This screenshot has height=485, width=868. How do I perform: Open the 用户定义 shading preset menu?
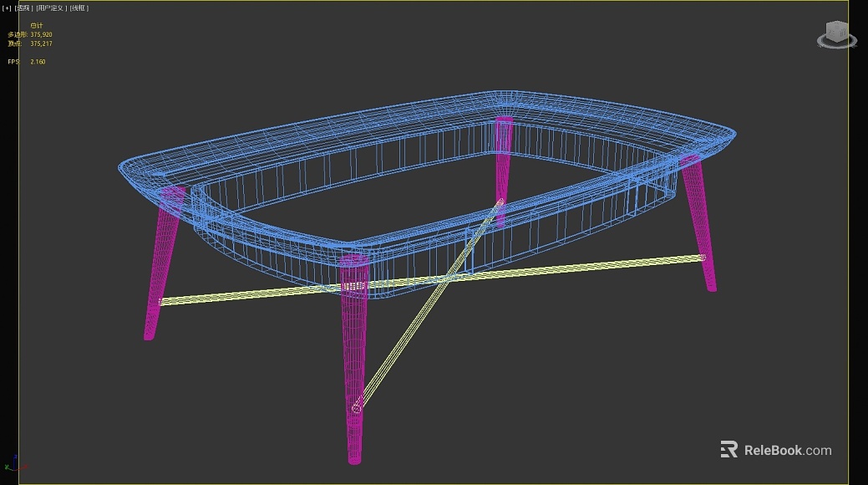click(x=52, y=8)
